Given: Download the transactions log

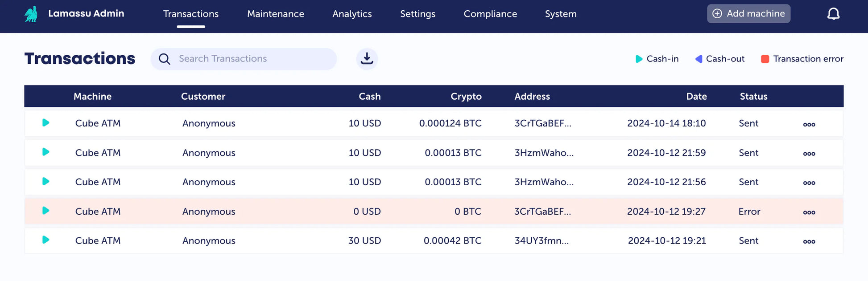Looking at the screenshot, I should pos(367,59).
